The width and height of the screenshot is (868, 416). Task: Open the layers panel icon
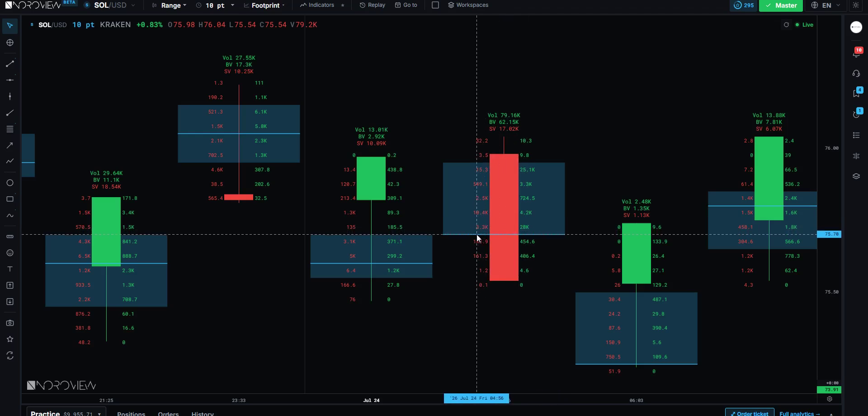pos(856,176)
